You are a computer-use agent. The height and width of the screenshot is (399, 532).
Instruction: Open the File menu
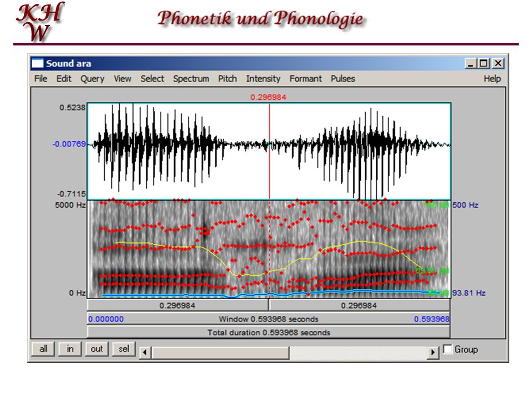[40, 79]
